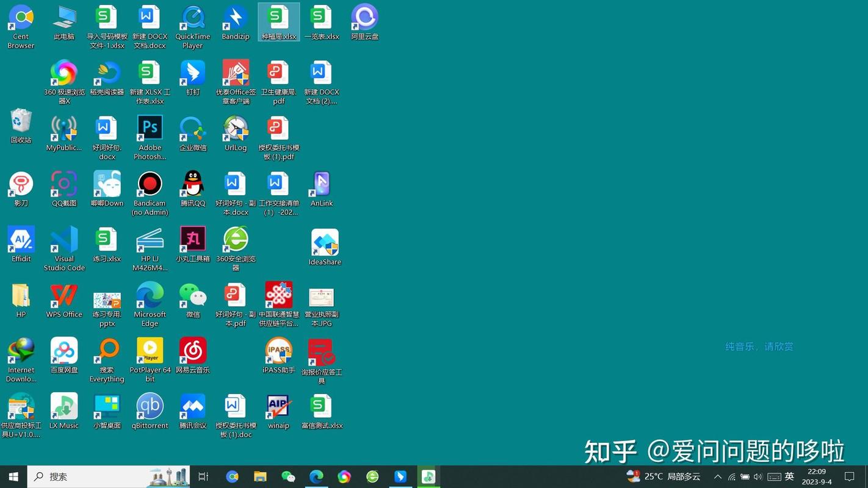Launch QQ截图 desktop shortcut
Image resolution: width=868 pixels, height=488 pixels.
coord(64,184)
